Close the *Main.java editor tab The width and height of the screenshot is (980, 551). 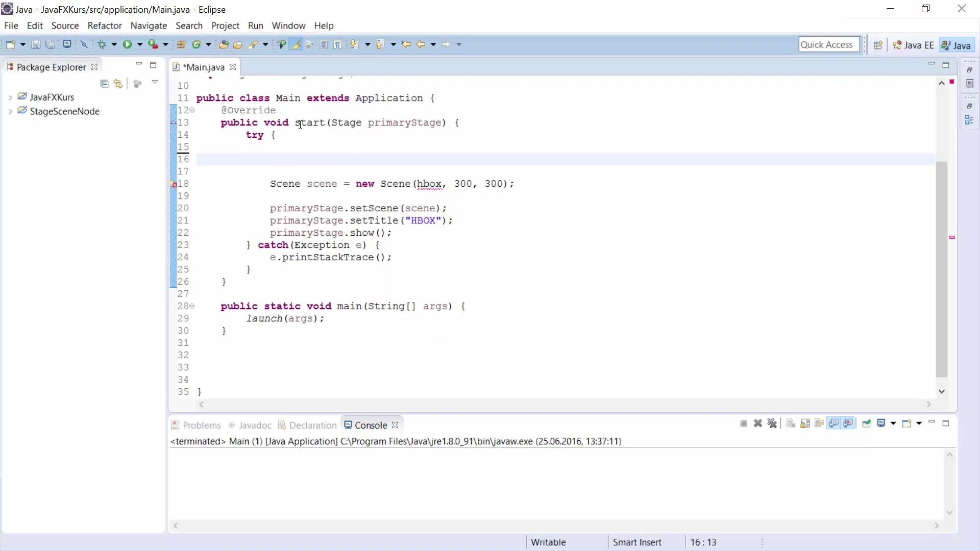pos(233,67)
